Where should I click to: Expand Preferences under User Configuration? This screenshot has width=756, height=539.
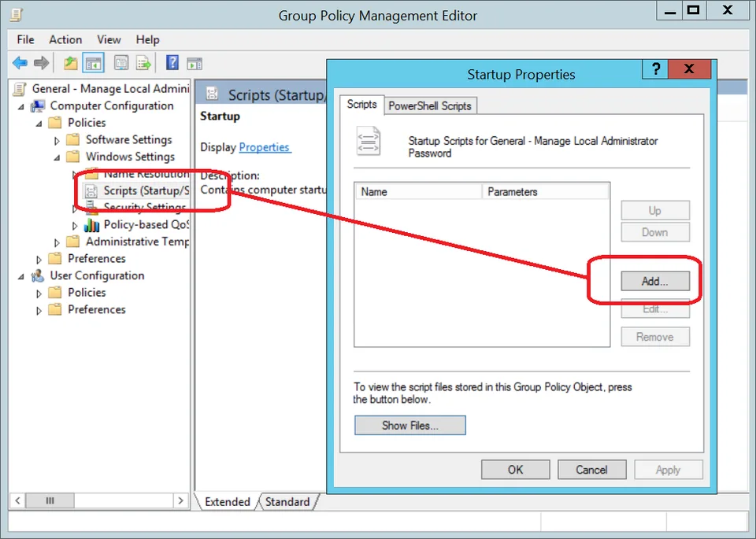coord(39,310)
